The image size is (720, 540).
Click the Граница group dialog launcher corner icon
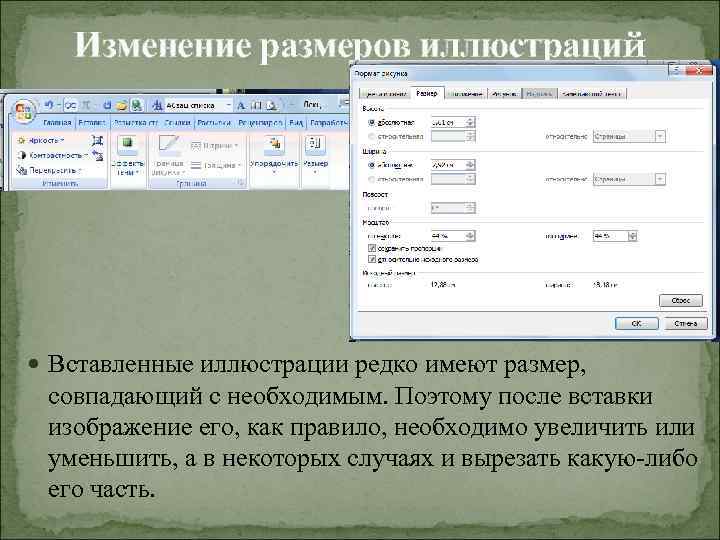pyautogui.click(x=241, y=183)
